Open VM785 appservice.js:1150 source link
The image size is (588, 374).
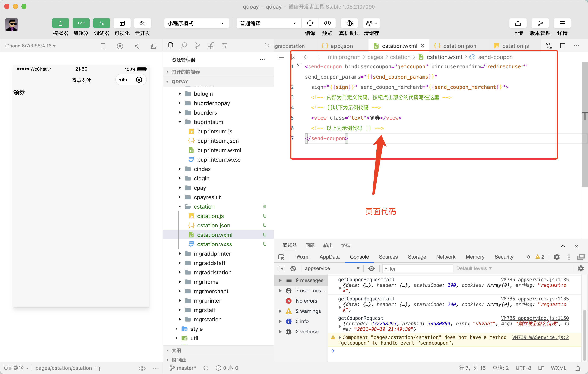click(535, 318)
